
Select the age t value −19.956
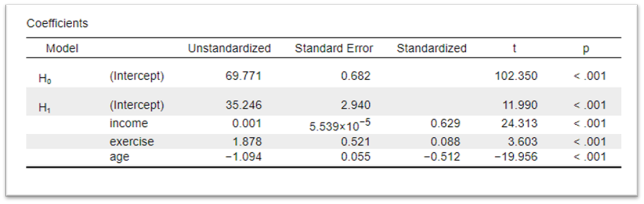(x=516, y=156)
